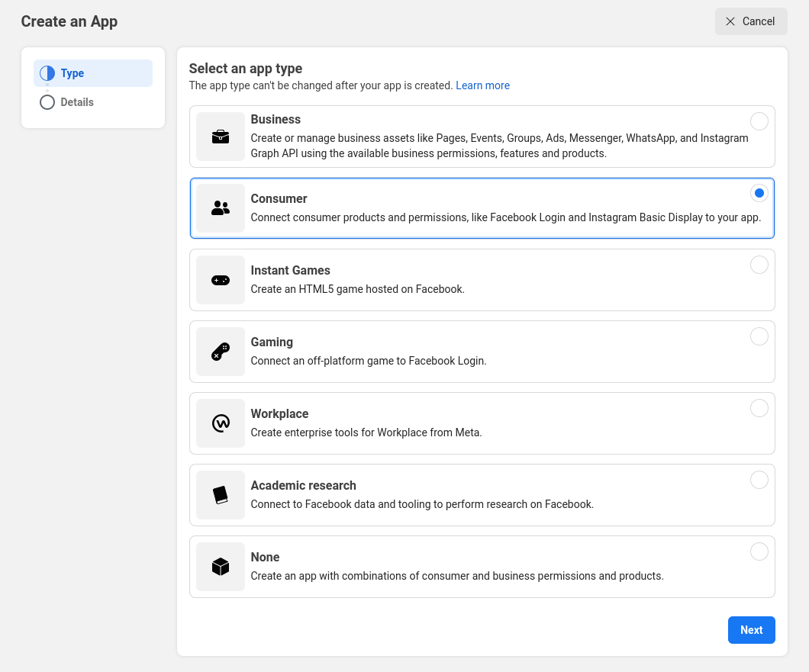Click 'Connect an off-platform game to Facebook Login.'
This screenshot has height=672, width=809.
tap(369, 361)
